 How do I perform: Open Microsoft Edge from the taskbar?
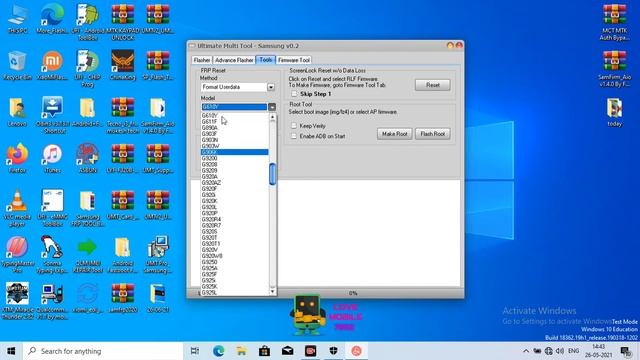click(218, 351)
